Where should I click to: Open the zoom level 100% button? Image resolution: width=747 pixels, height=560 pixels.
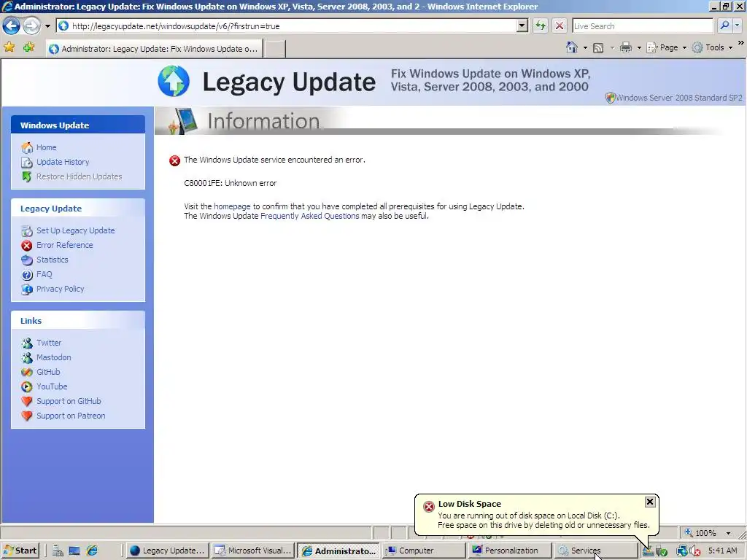pyautogui.click(x=700, y=533)
